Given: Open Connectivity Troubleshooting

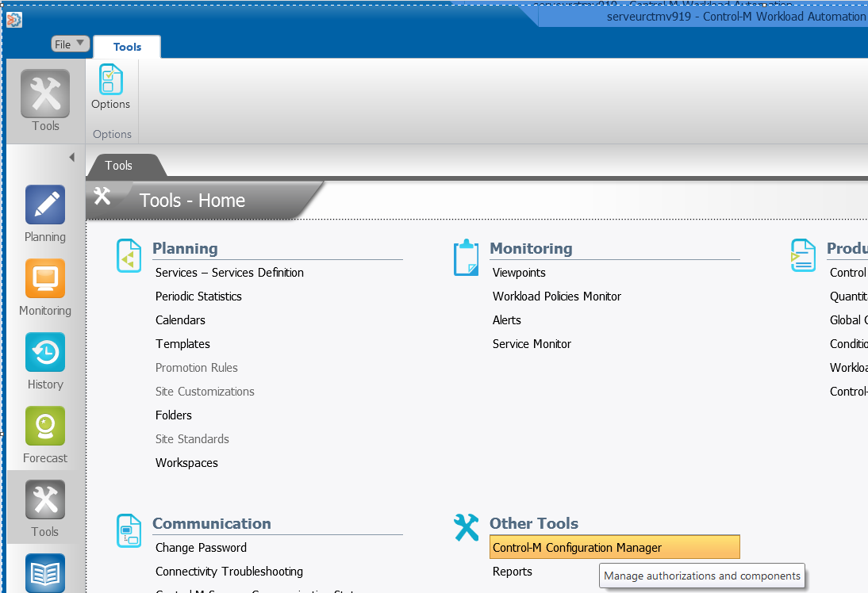Looking at the screenshot, I should point(229,572).
